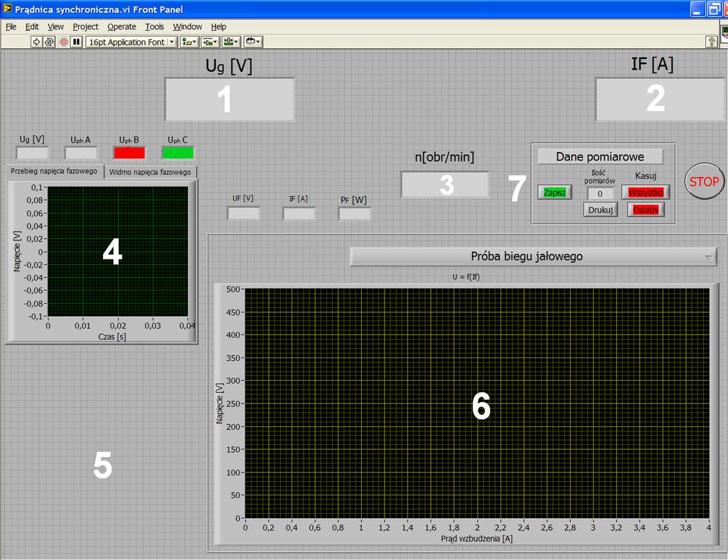Viewport: 728px width, 560px height.
Task: Open the Align Objects dropdown
Action: pos(189,42)
